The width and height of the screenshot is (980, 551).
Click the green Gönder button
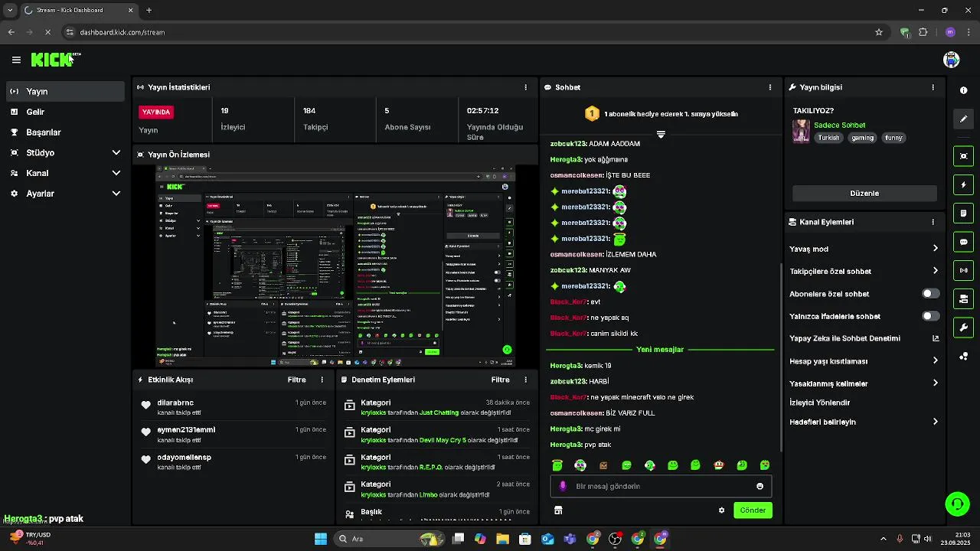click(753, 510)
